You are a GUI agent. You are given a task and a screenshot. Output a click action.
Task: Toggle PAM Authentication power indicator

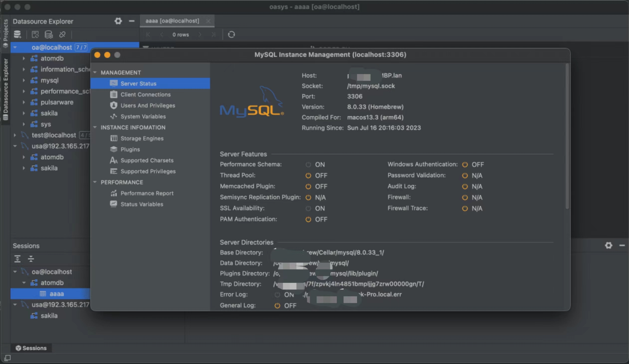308,220
